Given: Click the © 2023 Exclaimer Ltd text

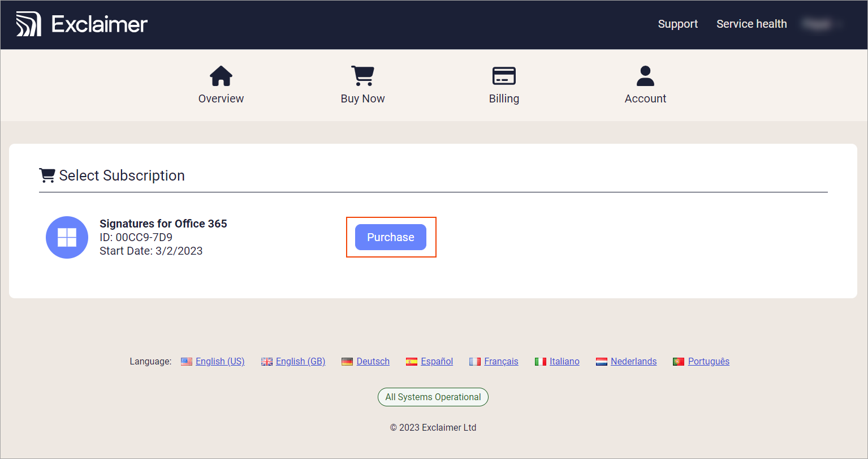Looking at the screenshot, I should (433, 427).
